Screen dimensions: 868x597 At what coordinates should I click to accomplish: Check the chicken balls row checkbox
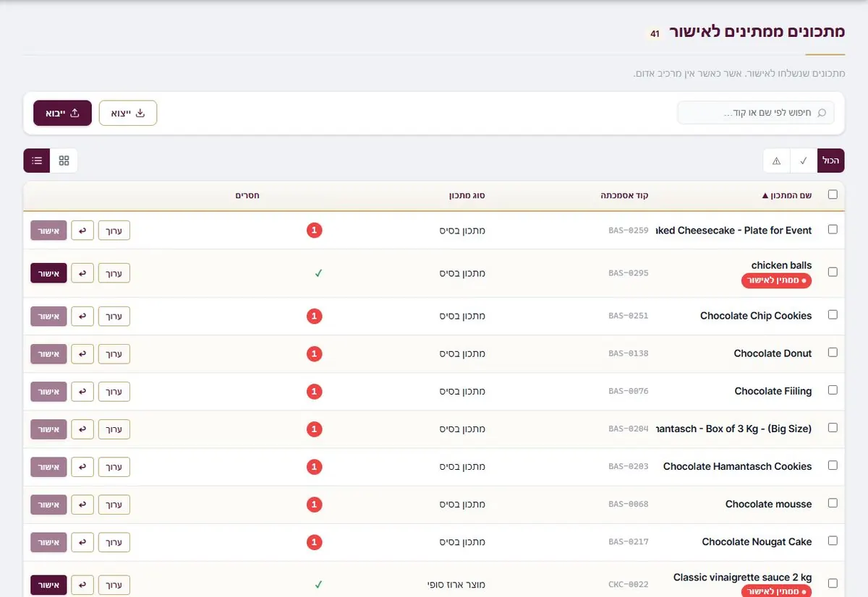833,272
